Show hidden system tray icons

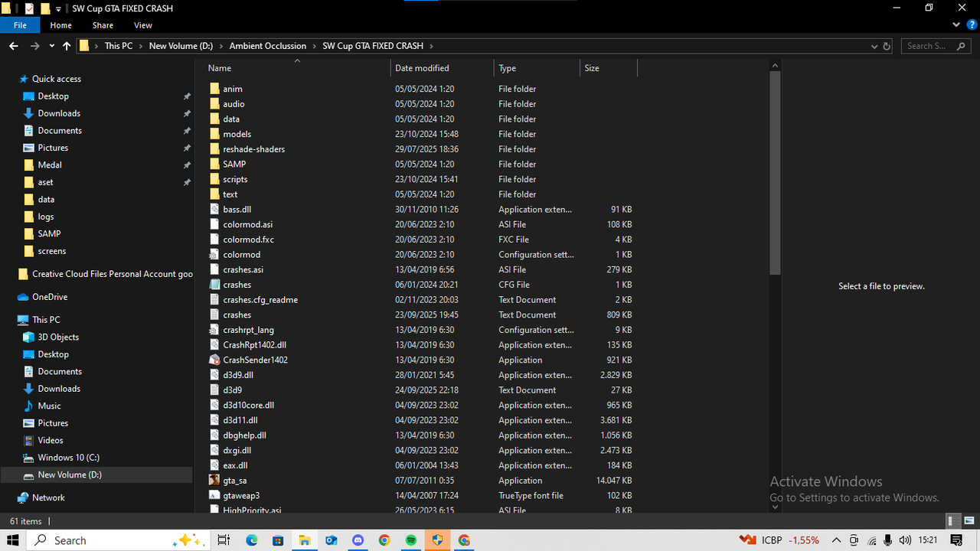836,540
